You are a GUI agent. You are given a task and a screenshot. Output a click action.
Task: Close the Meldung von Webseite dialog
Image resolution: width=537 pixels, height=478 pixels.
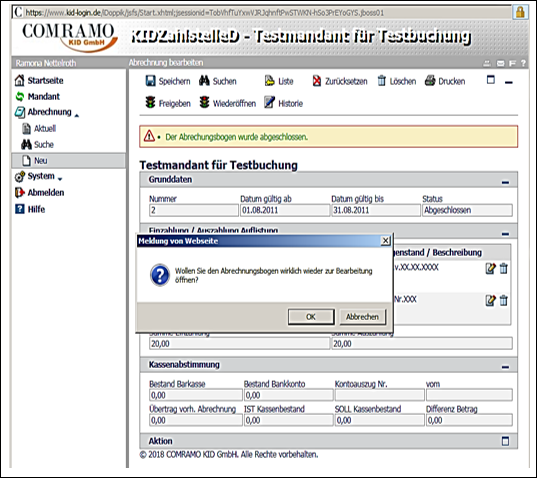pyautogui.click(x=386, y=241)
